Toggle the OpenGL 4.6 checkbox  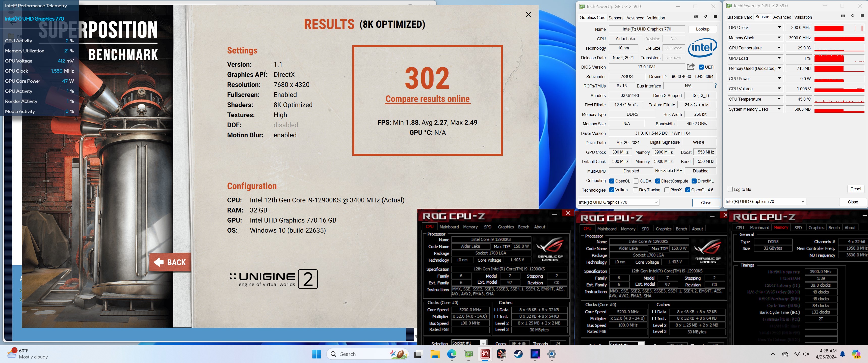click(x=688, y=190)
